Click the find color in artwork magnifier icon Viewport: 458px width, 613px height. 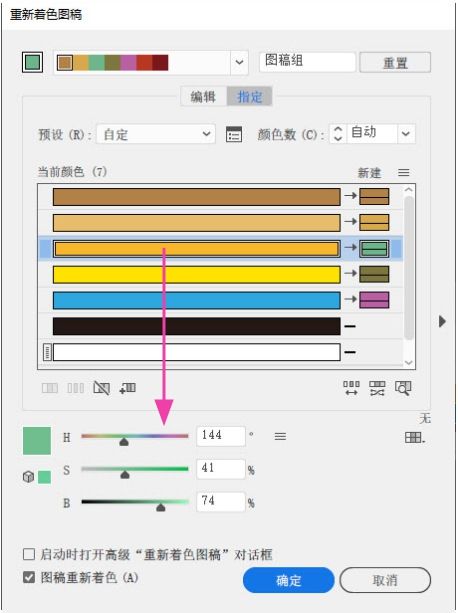(x=403, y=388)
